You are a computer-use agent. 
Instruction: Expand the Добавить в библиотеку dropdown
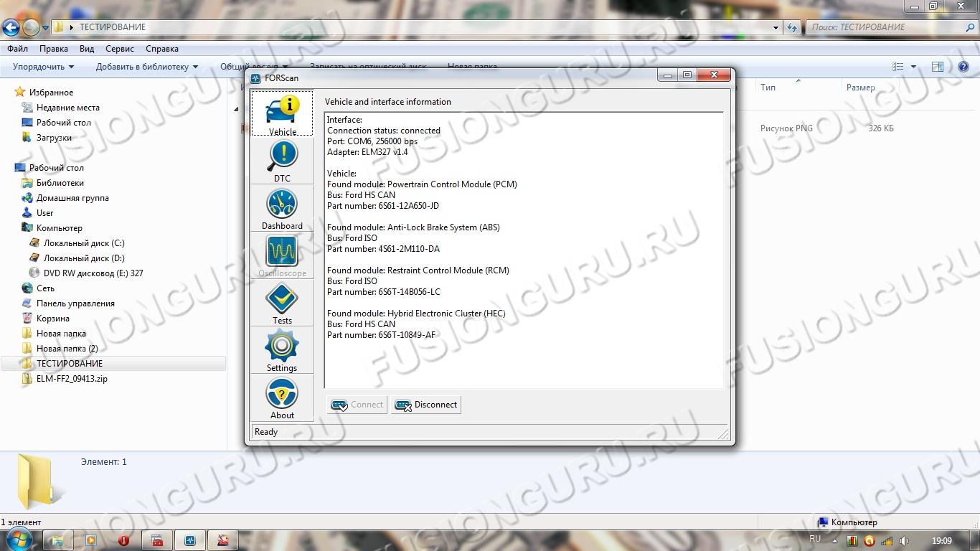click(x=147, y=67)
